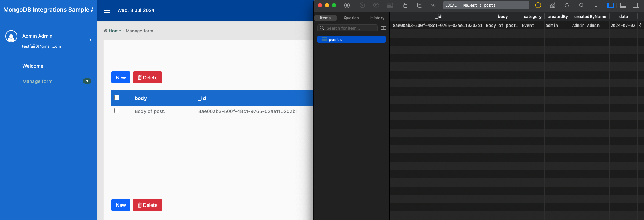Click the Manage form count badge
Viewport: 644px width, 220px height.
tap(87, 81)
